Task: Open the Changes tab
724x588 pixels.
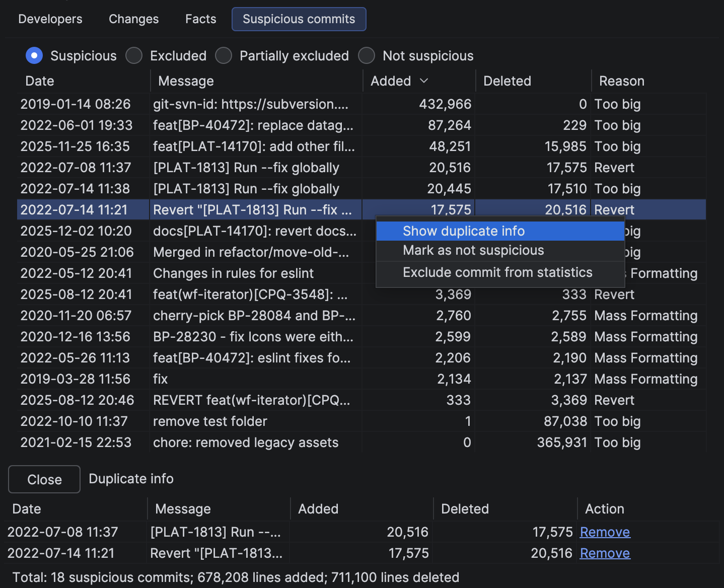Action: tap(133, 19)
